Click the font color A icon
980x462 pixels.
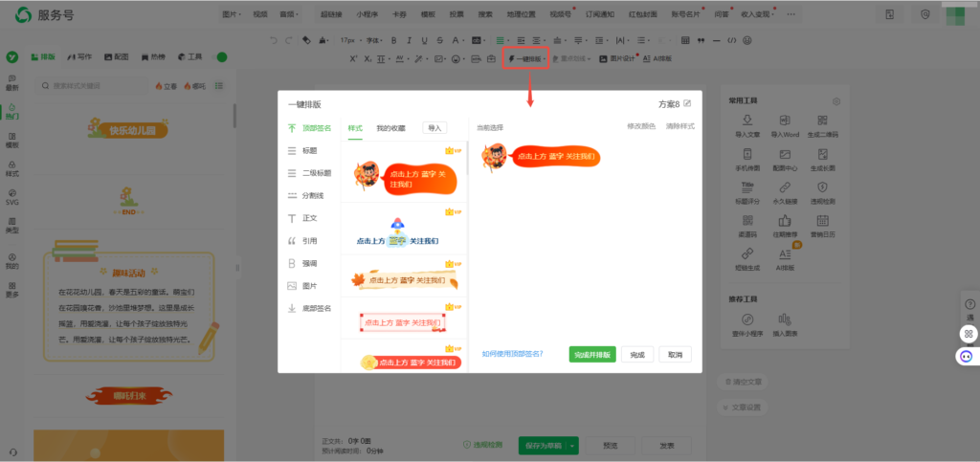point(457,40)
